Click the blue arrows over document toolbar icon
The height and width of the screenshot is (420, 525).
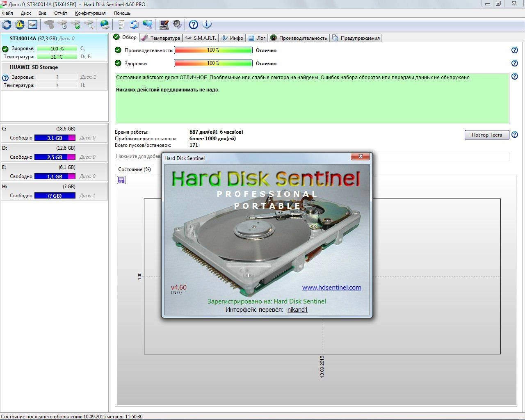tap(134, 25)
